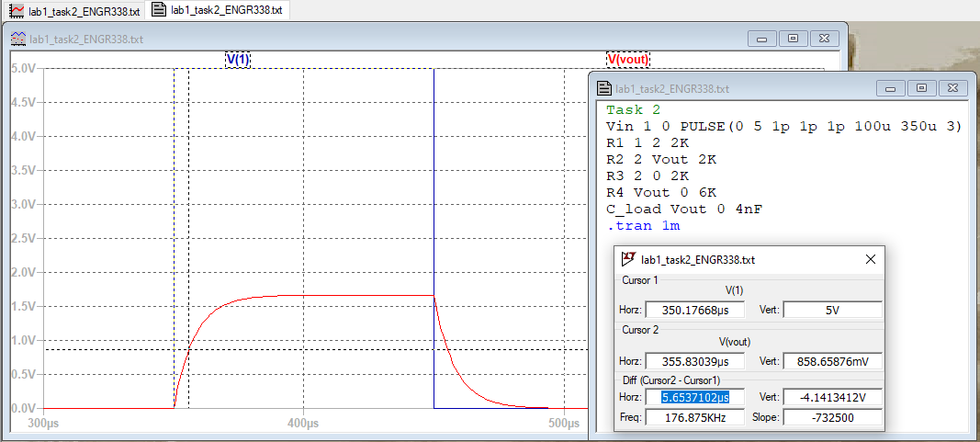Close the cursor readout dialog
The height and width of the screenshot is (442, 980).
click(870, 260)
